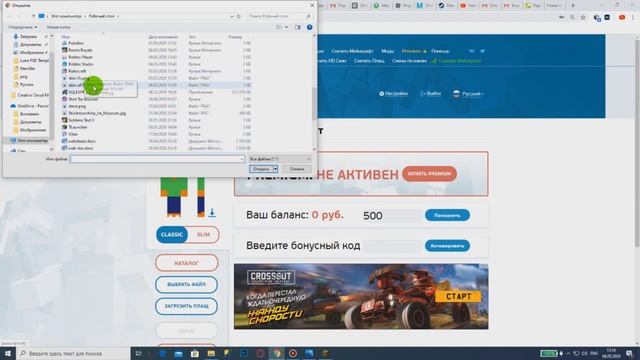Select Документы under quick access
The height and width of the screenshot is (360, 640).
30,44
